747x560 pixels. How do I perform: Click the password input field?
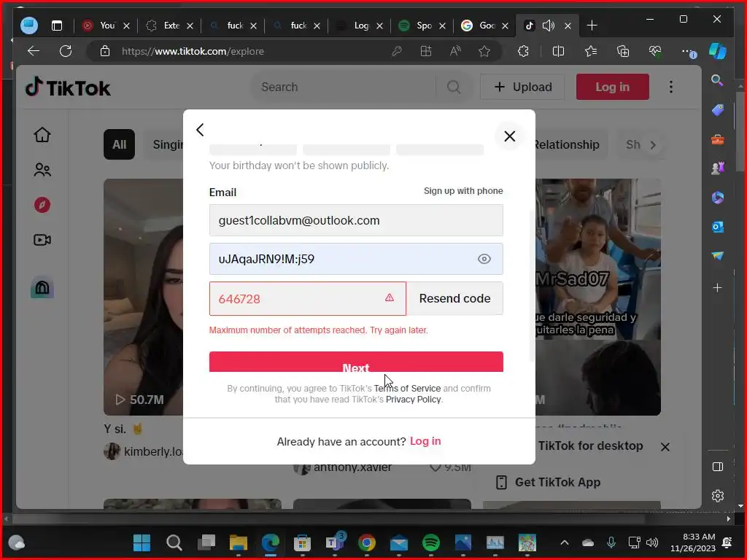click(x=356, y=259)
